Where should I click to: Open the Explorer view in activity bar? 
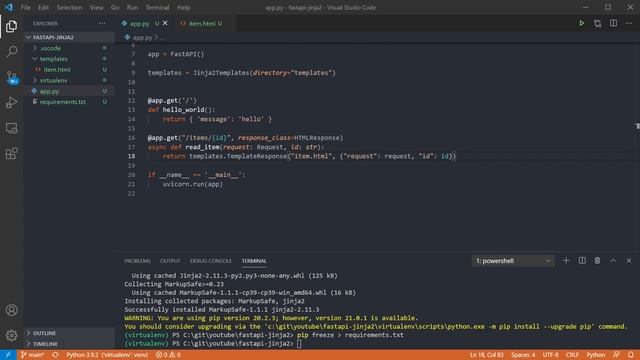[x=11, y=27]
